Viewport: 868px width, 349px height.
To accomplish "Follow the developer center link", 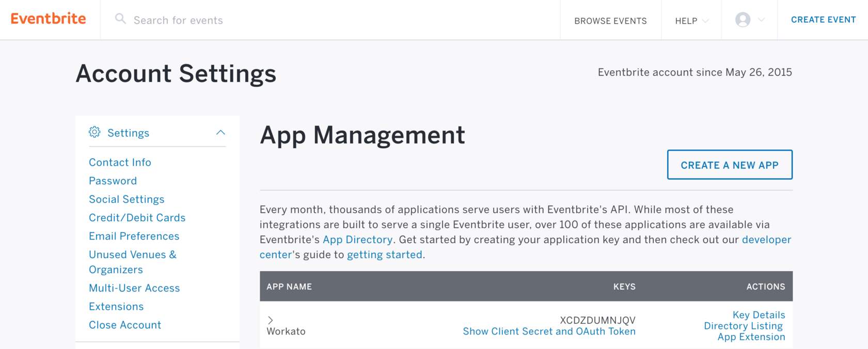I will [525, 247].
